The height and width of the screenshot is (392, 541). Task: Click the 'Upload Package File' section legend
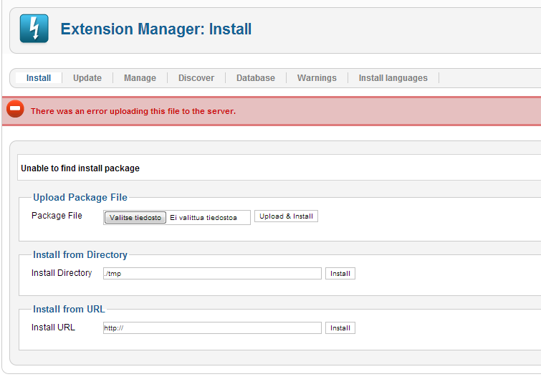point(80,197)
